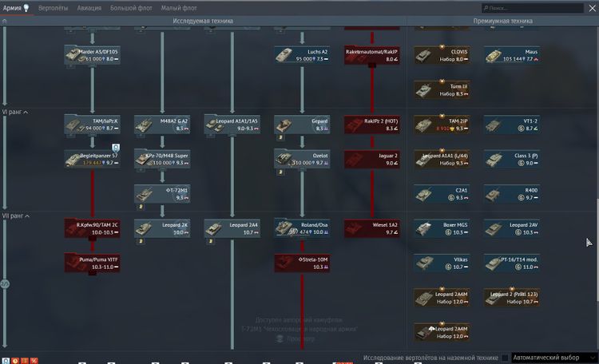This screenshot has height=364, width=599.
Task: Select the locked Strela-10M vehicle
Action: tap(302, 263)
